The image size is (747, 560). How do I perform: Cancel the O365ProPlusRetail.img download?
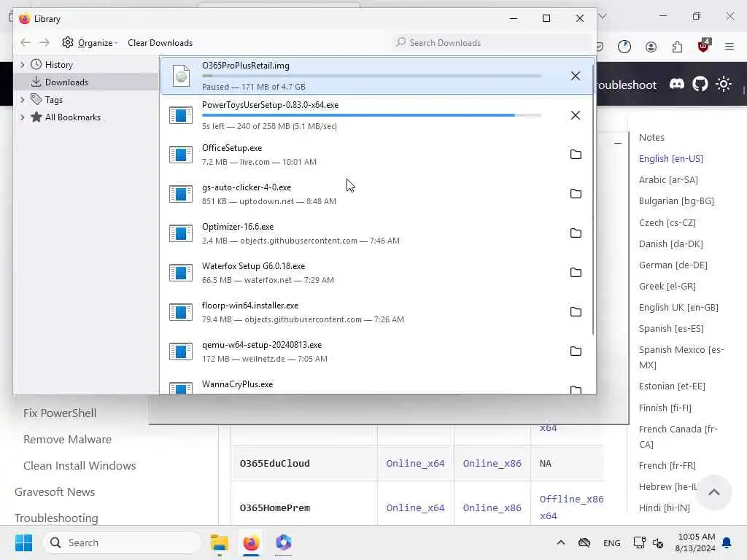[x=576, y=76]
